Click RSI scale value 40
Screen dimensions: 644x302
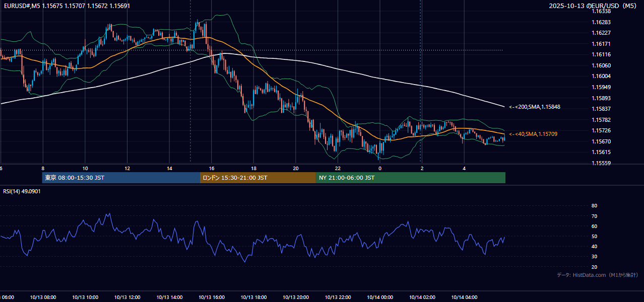tap(594, 246)
